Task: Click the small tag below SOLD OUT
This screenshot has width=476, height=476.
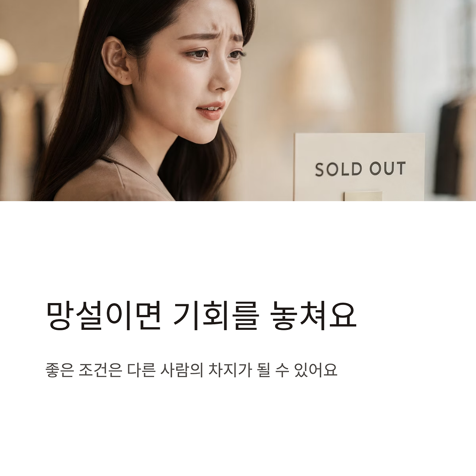Action: pyautogui.click(x=363, y=196)
